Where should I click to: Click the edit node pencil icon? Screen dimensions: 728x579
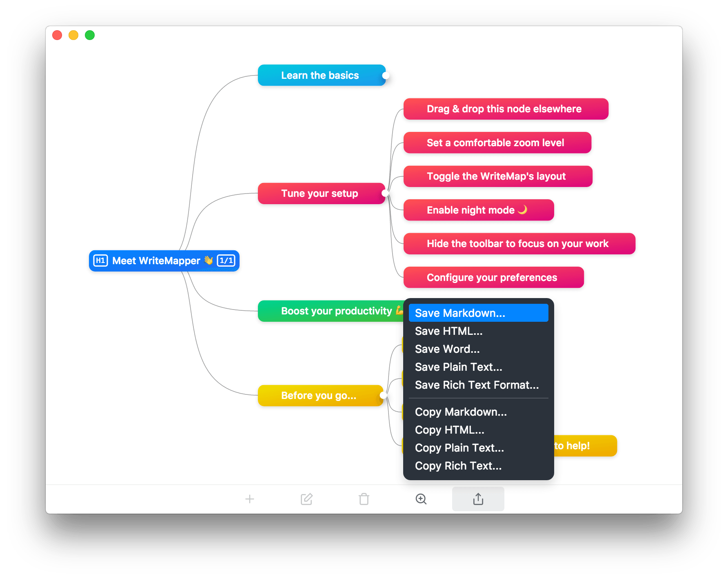[306, 499]
